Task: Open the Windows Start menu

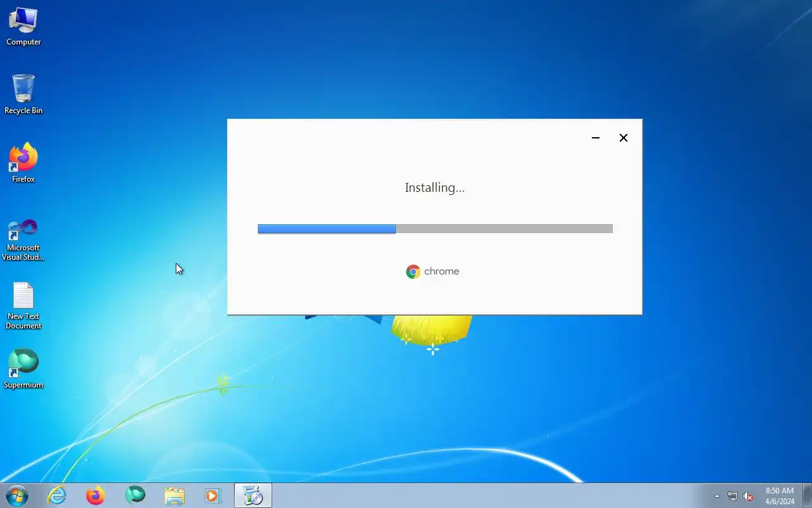Action: (17, 495)
